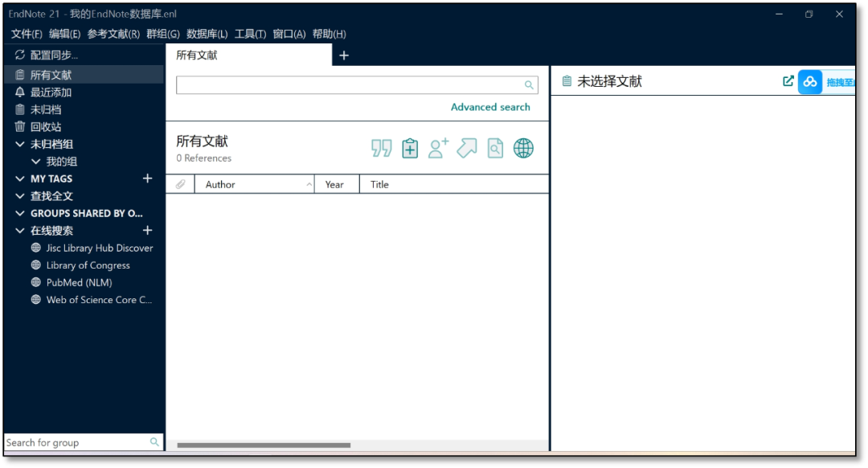Image resolution: width=868 pixels, height=468 pixels.
Task: Collapse GROUPS SHARED BY O... section
Action: pyautogui.click(x=20, y=213)
